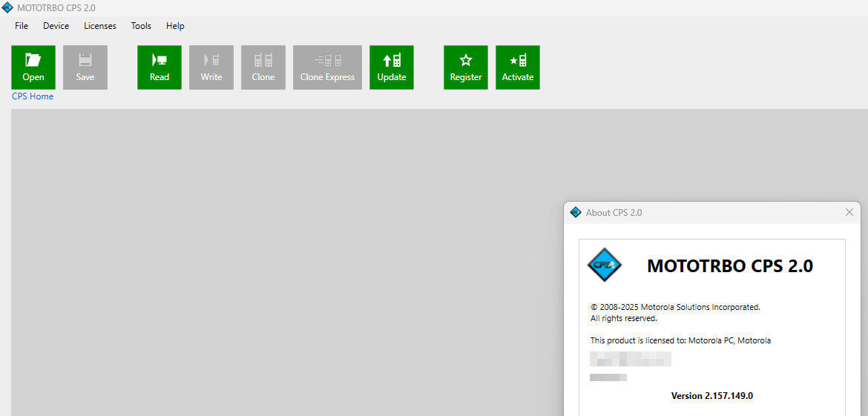The width and height of the screenshot is (868, 416).
Task: Select the Clone toolbar button
Action: click(x=263, y=67)
